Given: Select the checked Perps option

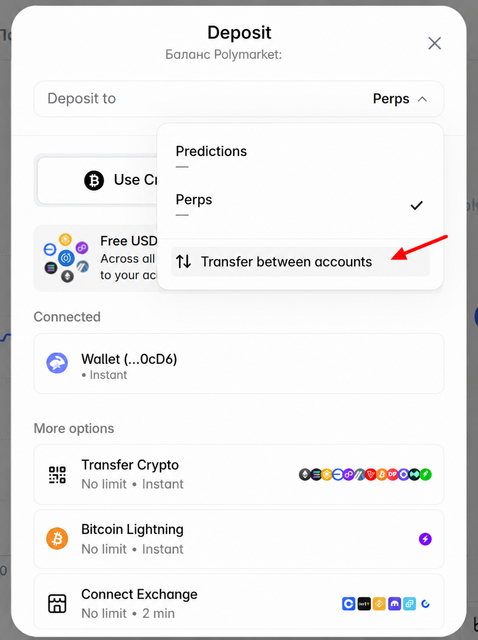Looking at the screenshot, I should (x=300, y=205).
